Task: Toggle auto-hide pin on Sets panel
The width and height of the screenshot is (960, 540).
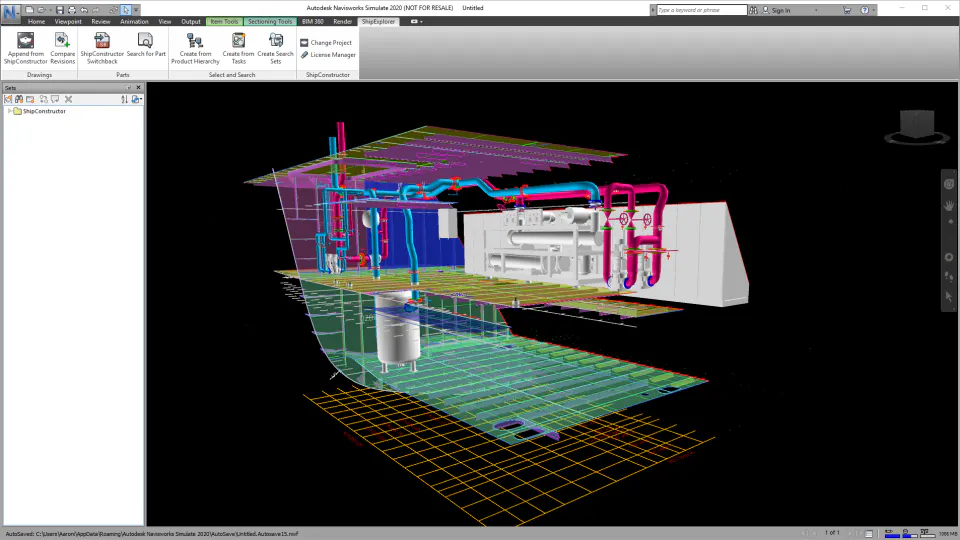Action: point(129,88)
